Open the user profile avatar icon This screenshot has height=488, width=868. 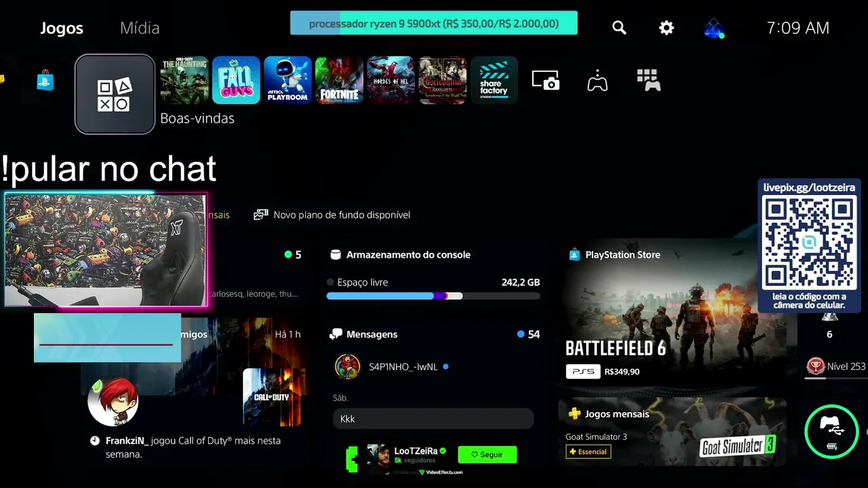click(x=713, y=28)
